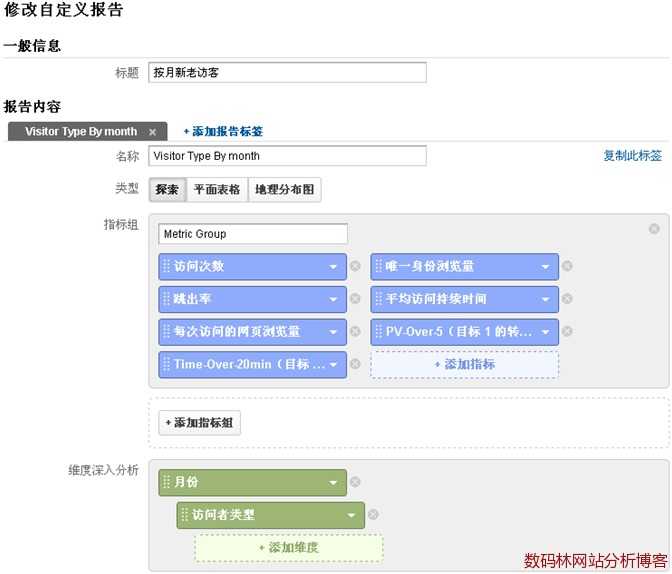The width and height of the screenshot is (672, 574).
Task: Remove Time-Over-20min metric x icon
Action: click(x=355, y=364)
